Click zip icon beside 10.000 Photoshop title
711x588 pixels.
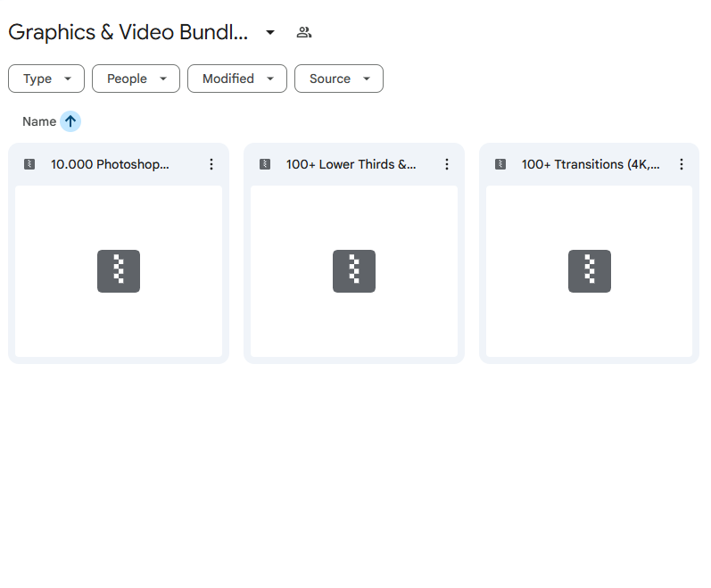tap(29, 164)
